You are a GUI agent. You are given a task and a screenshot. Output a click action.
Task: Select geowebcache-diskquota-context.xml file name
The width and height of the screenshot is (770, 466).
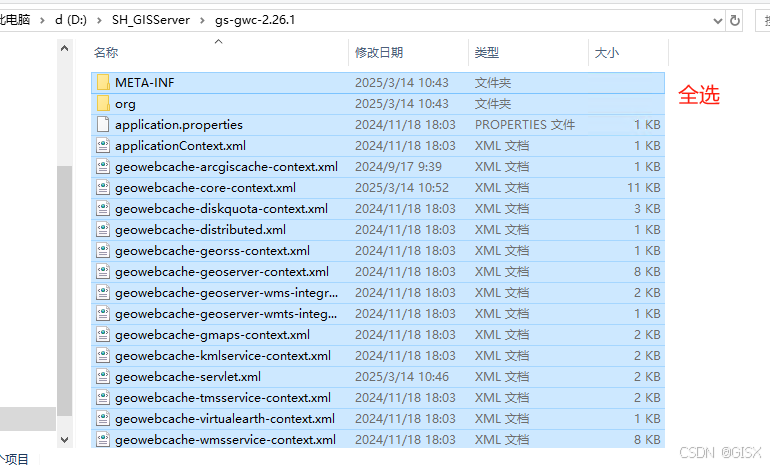tap(221, 209)
